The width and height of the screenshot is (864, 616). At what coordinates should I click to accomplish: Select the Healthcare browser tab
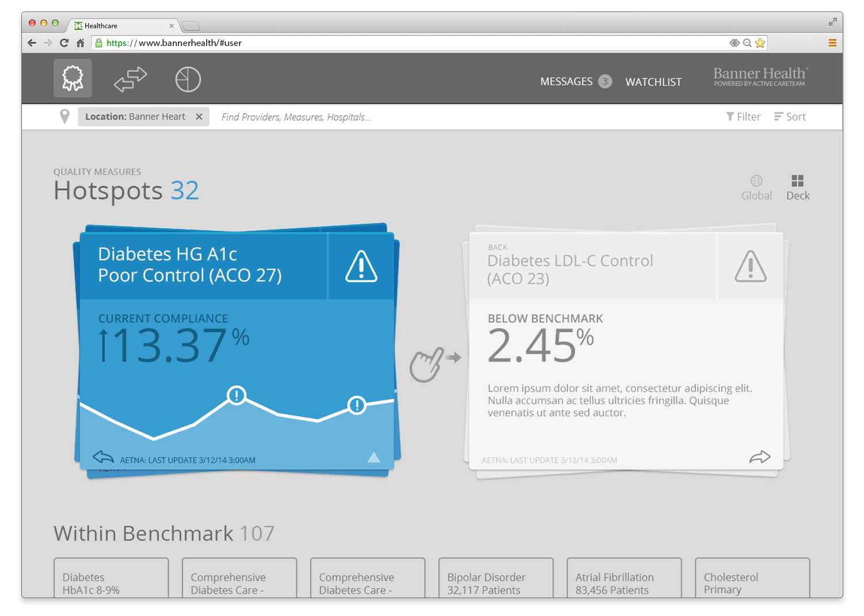coord(124,25)
